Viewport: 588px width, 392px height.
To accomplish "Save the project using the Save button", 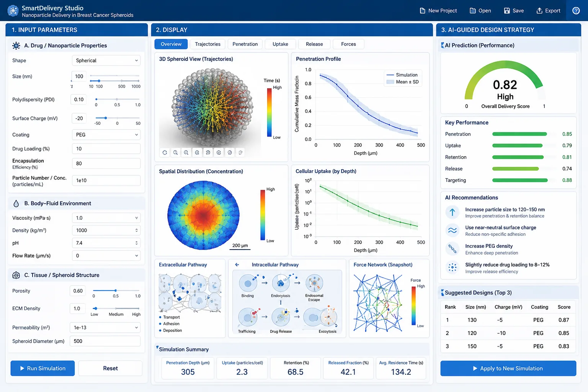I will click(x=514, y=11).
